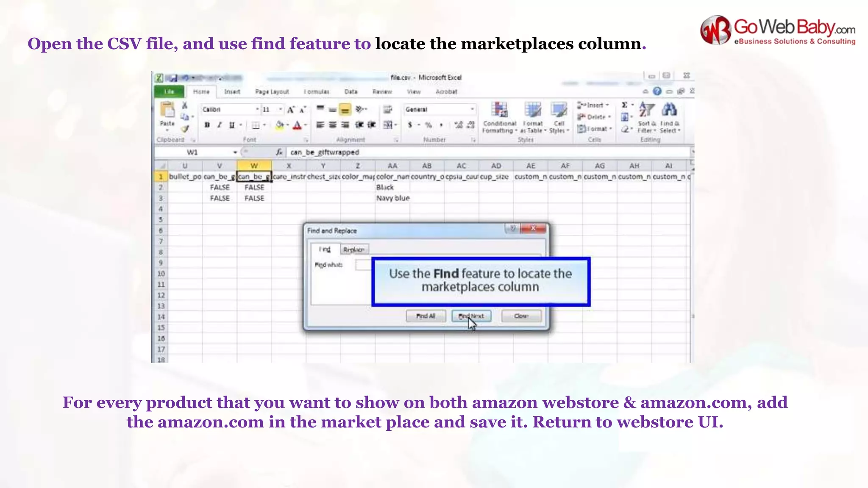
Task: Click the Find & Select binoculars icon
Action: pyautogui.click(x=669, y=110)
